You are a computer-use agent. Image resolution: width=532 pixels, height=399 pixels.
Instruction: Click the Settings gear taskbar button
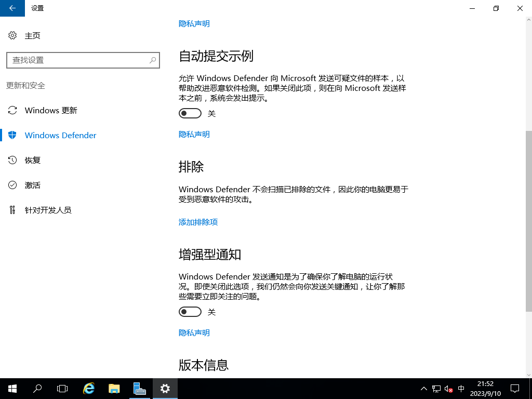pos(165,389)
